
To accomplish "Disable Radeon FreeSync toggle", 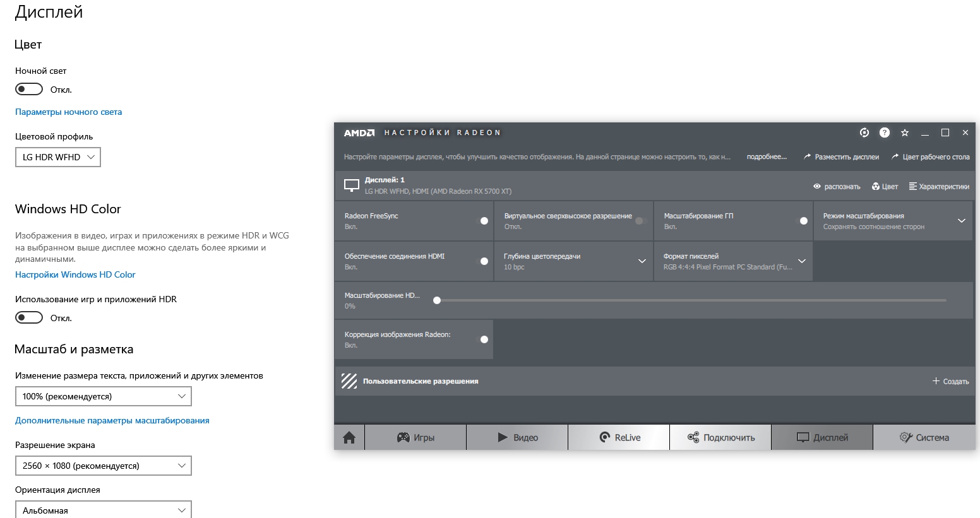I will tap(483, 221).
